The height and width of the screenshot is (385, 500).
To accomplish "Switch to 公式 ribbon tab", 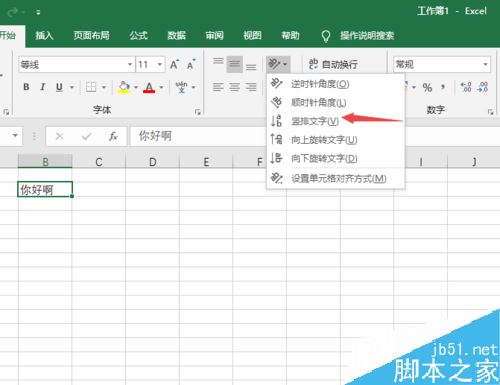I will pyautogui.click(x=139, y=35).
